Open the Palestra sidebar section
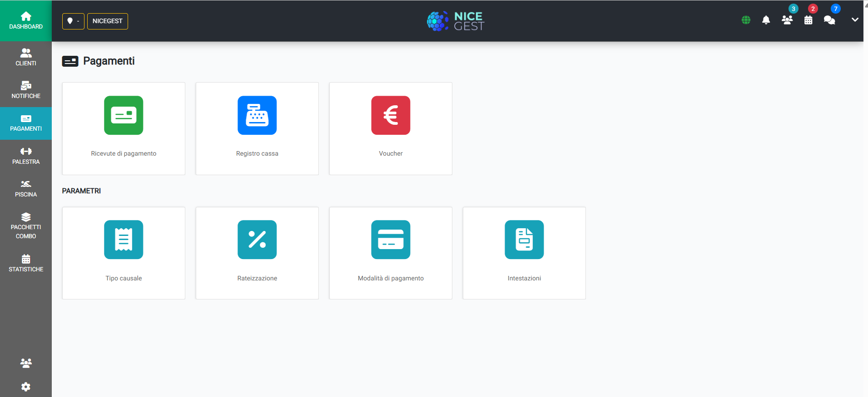This screenshot has width=868, height=397. tap(26, 156)
